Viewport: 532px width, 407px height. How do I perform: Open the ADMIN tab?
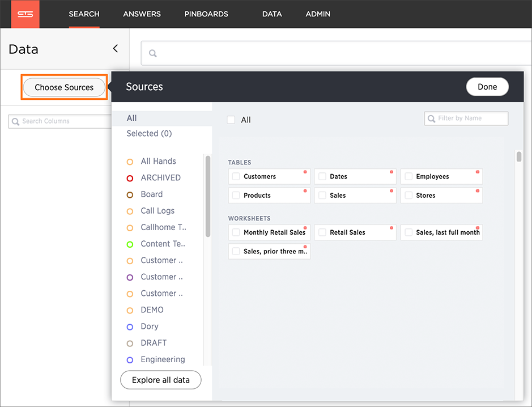point(318,14)
